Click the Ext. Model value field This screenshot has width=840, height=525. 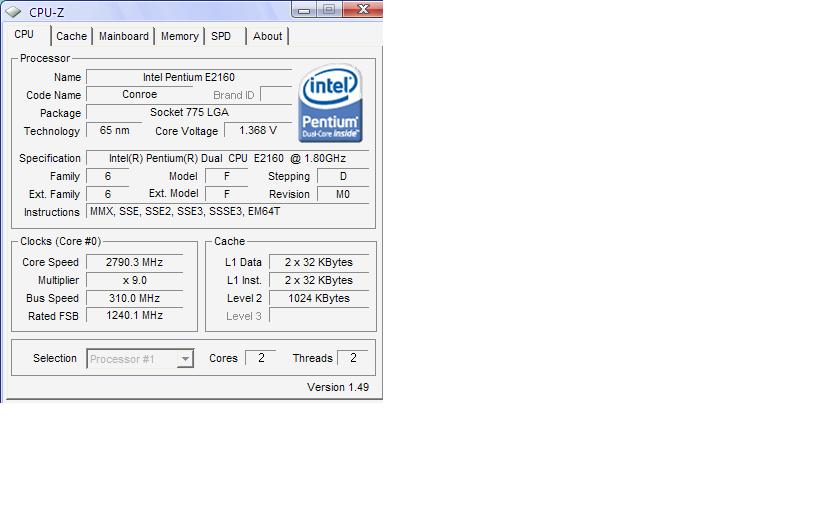click(227, 194)
